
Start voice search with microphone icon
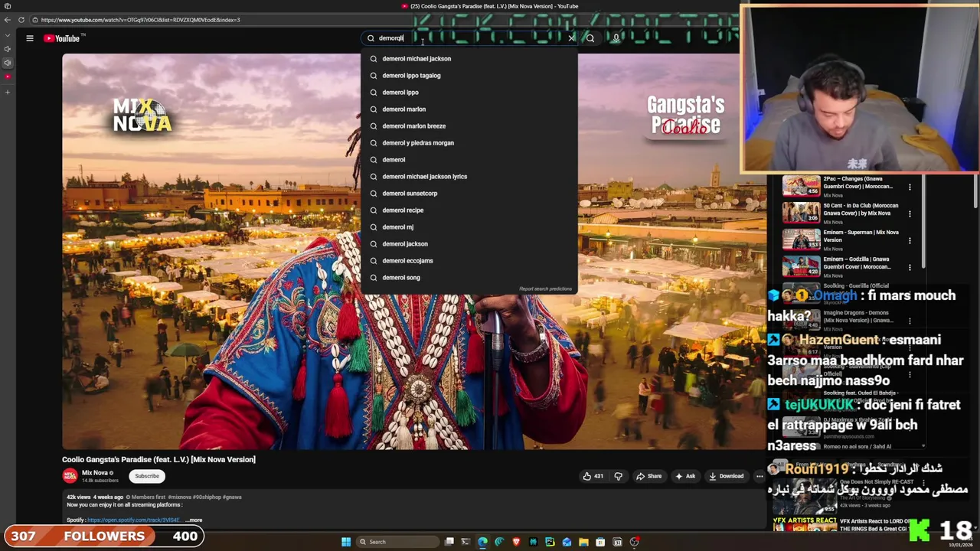tap(616, 38)
